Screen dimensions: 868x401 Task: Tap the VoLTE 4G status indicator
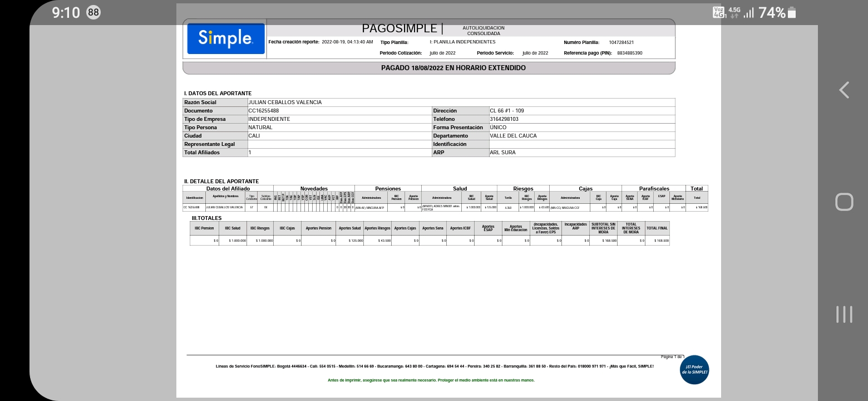click(x=719, y=13)
